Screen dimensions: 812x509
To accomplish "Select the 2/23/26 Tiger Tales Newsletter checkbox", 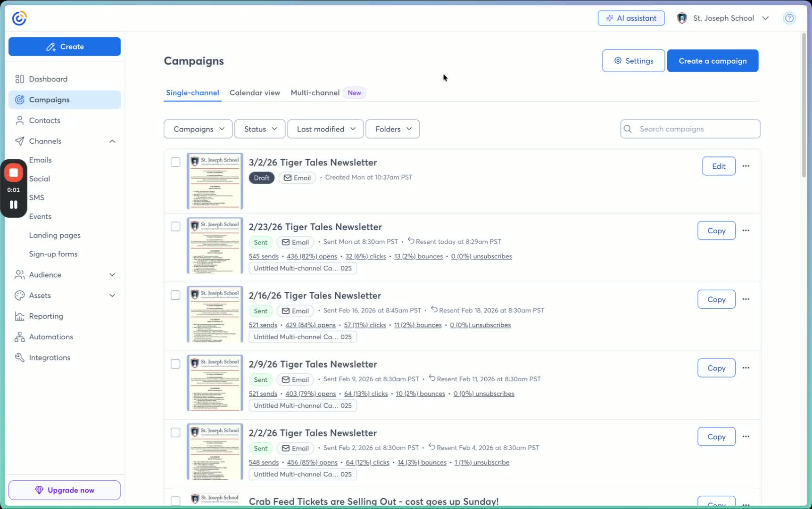I will [175, 227].
